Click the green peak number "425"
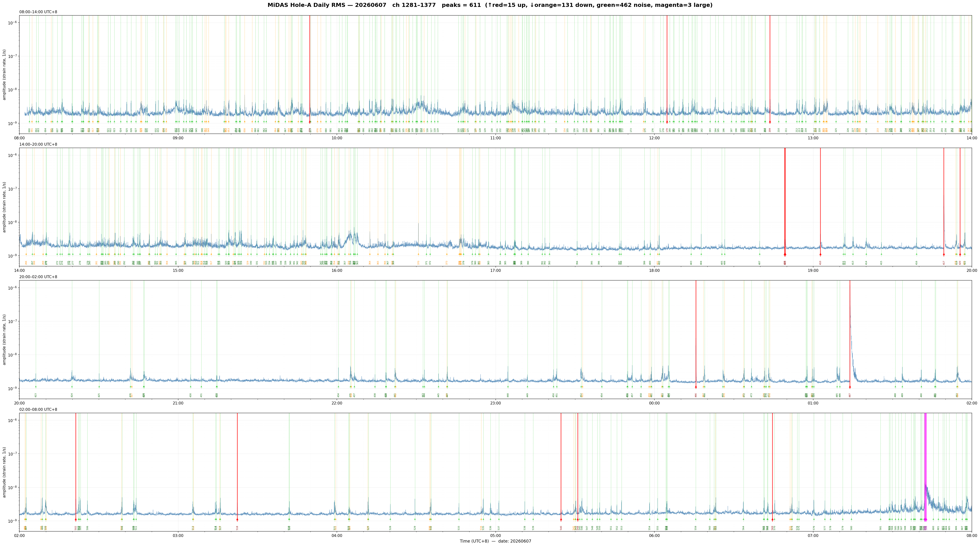The image size is (980, 546). (99, 395)
